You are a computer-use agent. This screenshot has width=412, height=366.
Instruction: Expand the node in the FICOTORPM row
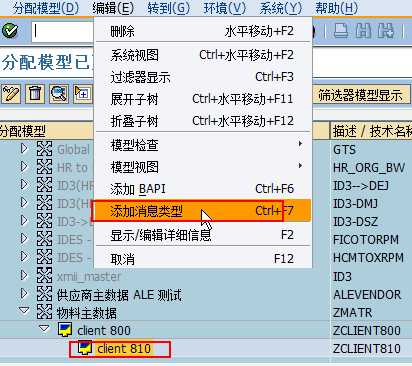[24, 238]
